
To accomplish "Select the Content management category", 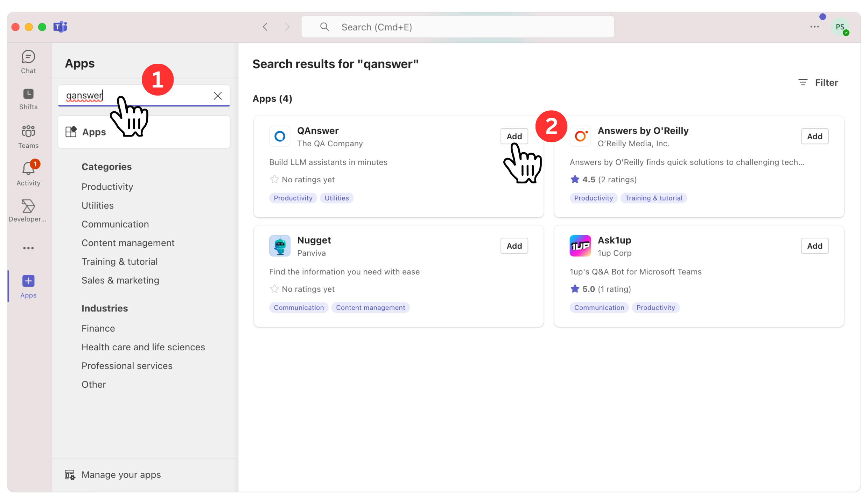I will (x=128, y=243).
